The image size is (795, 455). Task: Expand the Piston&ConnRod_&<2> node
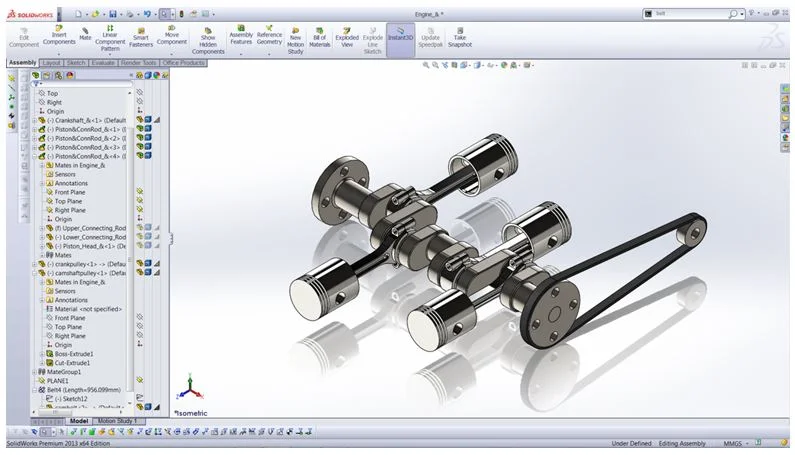[34, 138]
